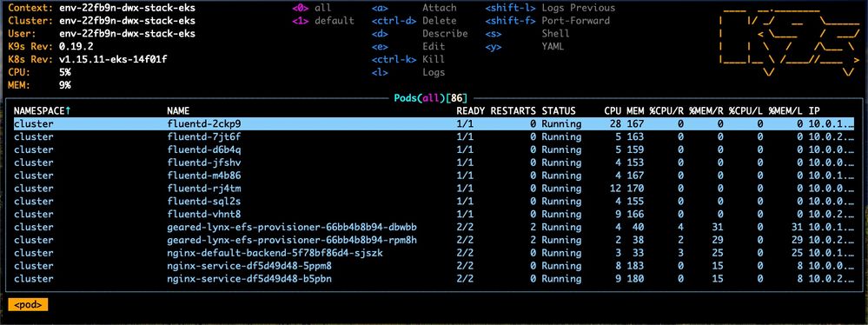Click the <a> Attach shortcut
This screenshot has height=325, width=868.
pyautogui.click(x=414, y=8)
